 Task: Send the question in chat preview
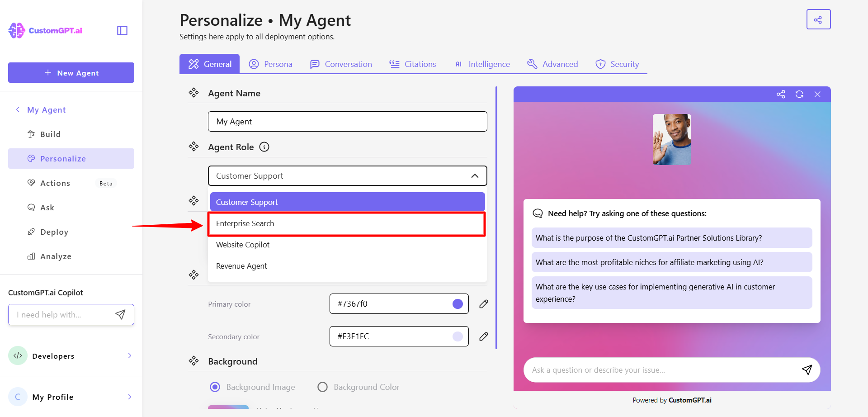coord(807,370)
